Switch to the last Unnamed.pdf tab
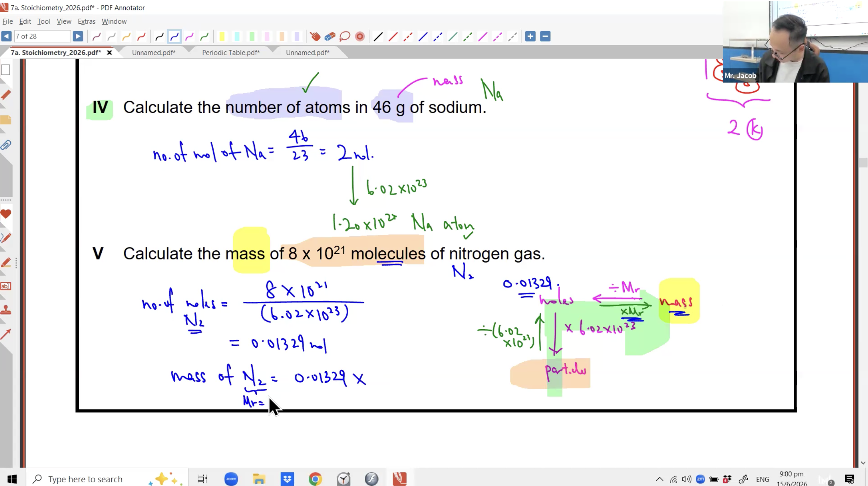 pos(308,53)
